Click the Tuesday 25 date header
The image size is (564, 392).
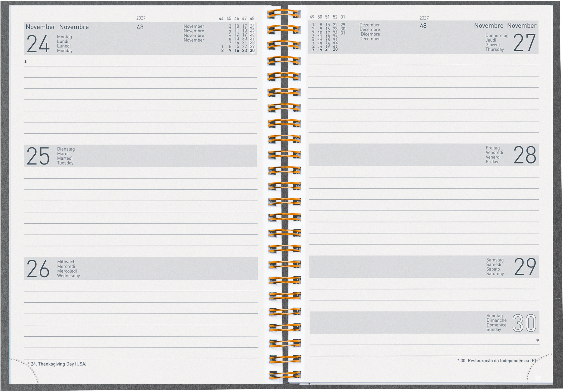pos(38,156)
